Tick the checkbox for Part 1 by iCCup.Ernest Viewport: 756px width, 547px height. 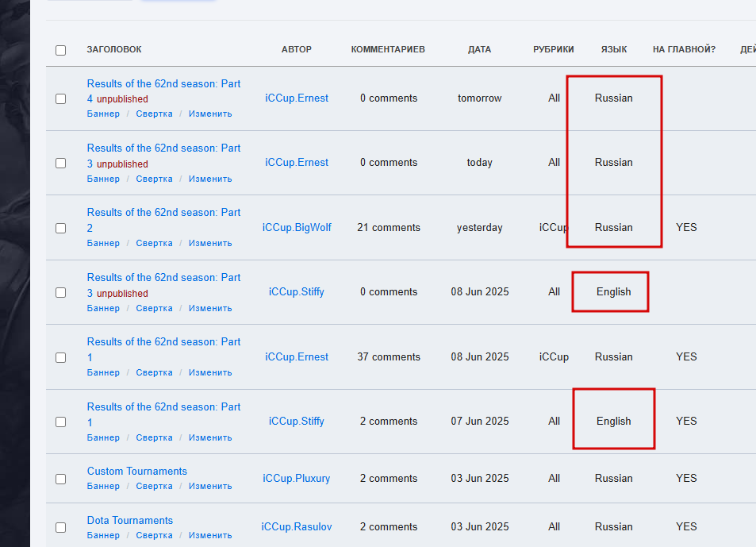tap(61, 357)
